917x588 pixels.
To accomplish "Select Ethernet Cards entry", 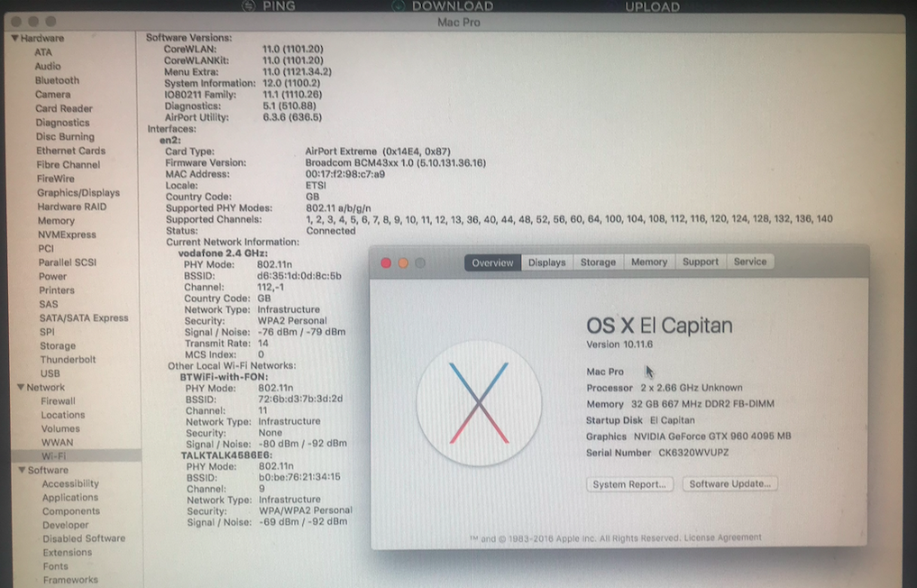I will (x=70, y=151).
